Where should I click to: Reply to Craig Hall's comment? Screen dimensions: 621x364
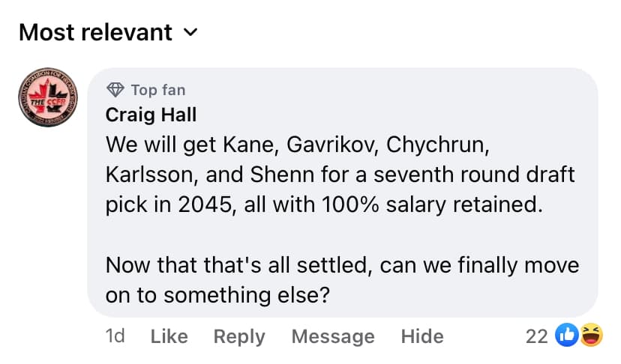coord(239,336)
